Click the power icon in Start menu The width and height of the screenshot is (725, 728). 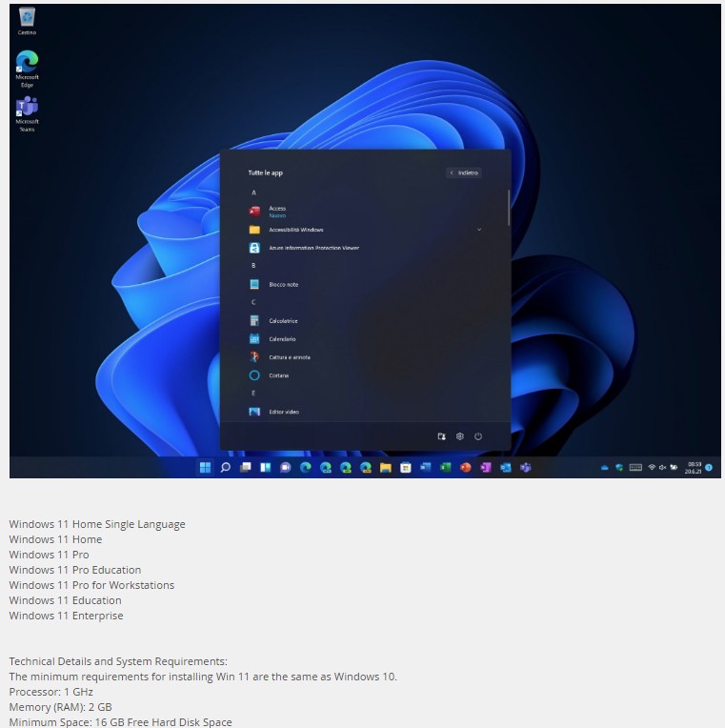pos(478,436)
